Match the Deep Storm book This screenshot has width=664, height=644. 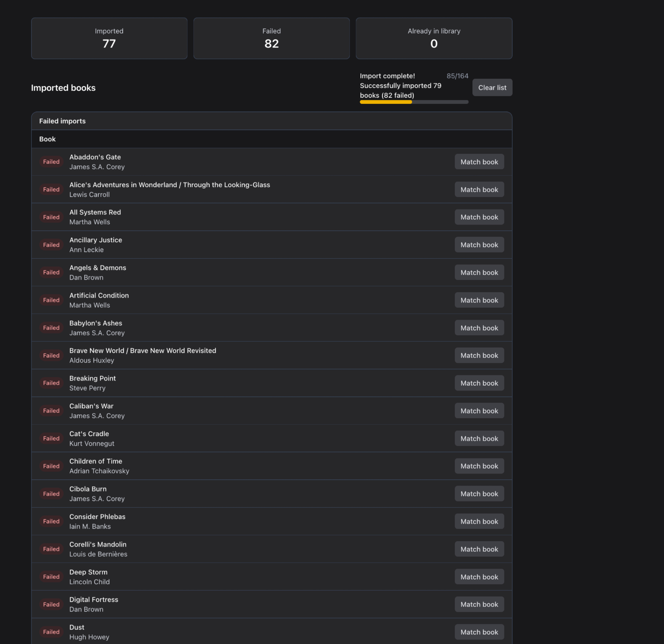pyautogui.click(x=479, y=577)
